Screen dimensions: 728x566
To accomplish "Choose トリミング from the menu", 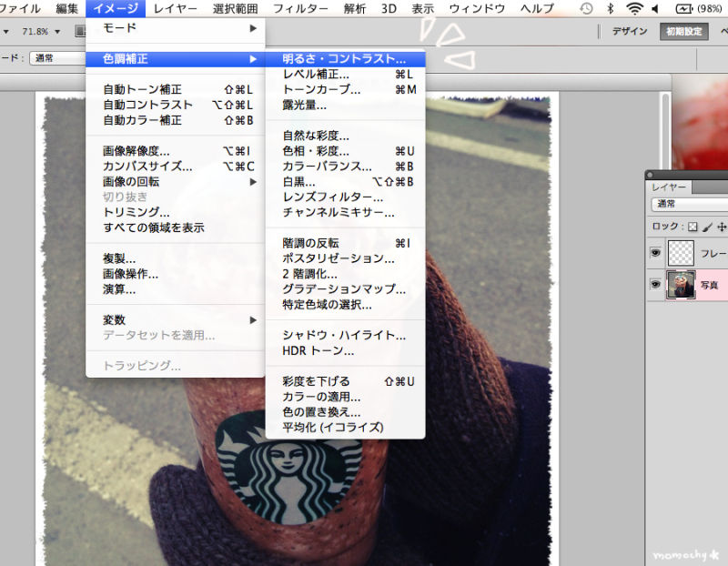I will (176, 212).
